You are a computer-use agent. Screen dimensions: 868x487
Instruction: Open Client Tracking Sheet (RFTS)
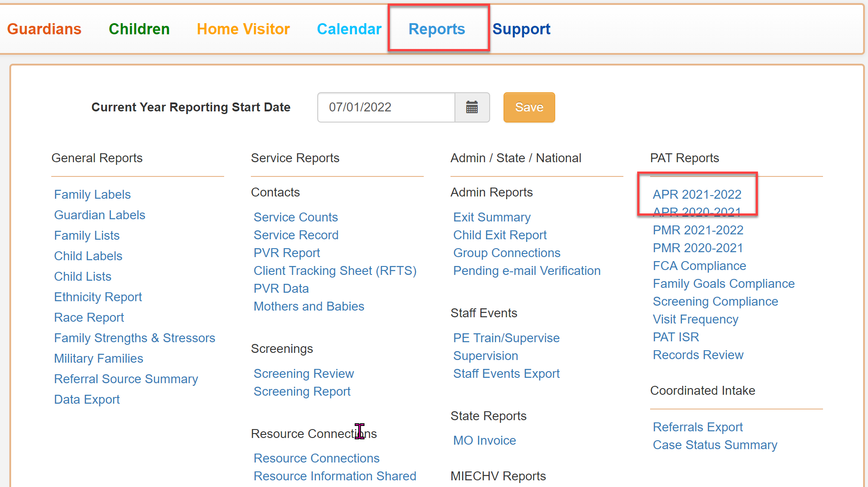(x=335, y=271)
